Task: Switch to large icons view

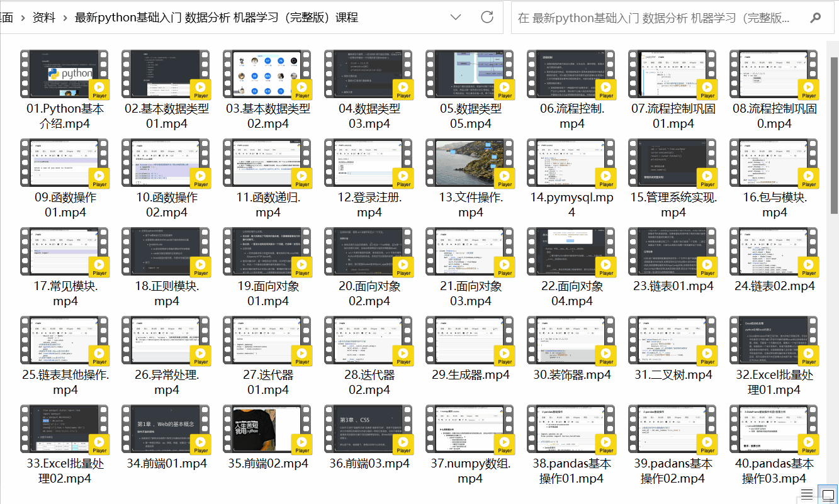Action: pos(828,493)
